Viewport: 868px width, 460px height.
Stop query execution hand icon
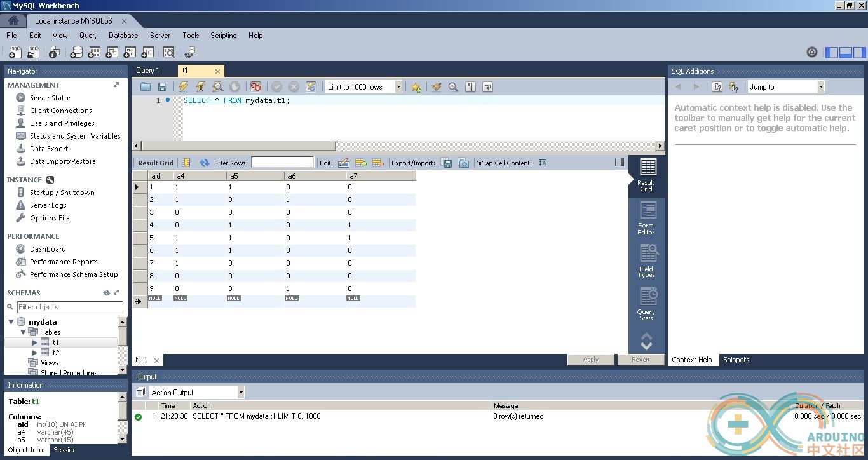tap(234, 87)
